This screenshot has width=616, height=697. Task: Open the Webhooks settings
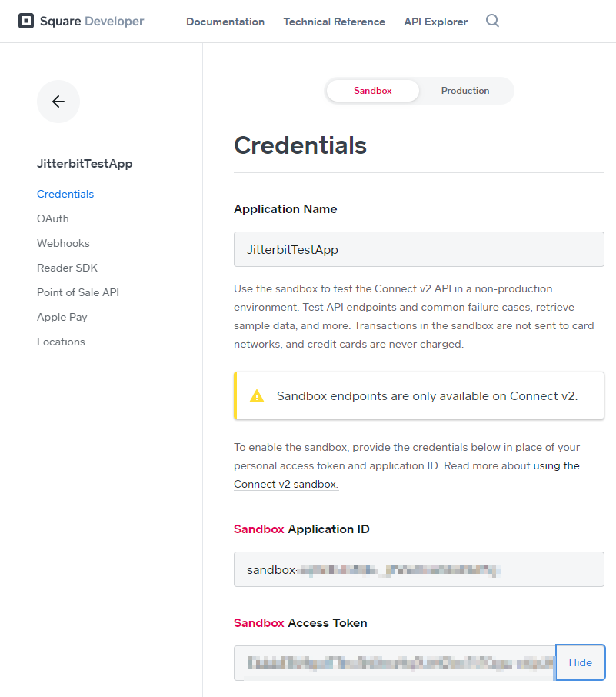[63, 243]
